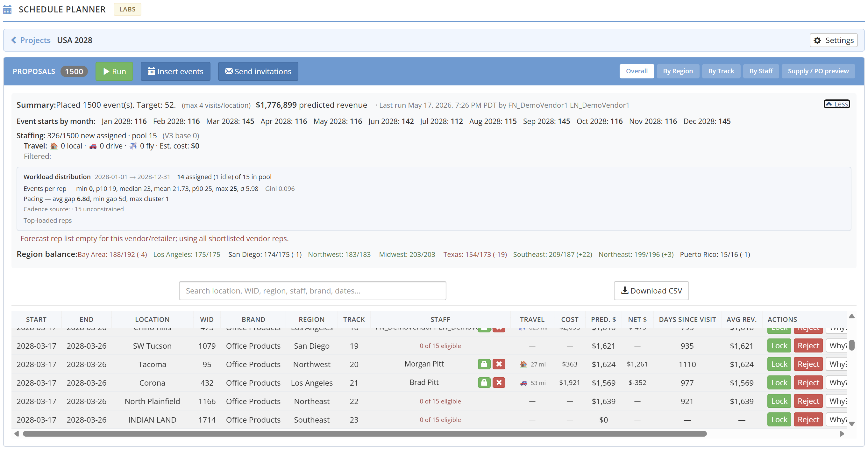Screen dimensions: 868x450
Task: Lock the Tacoma proposal
Action: [x=779, y=364]
